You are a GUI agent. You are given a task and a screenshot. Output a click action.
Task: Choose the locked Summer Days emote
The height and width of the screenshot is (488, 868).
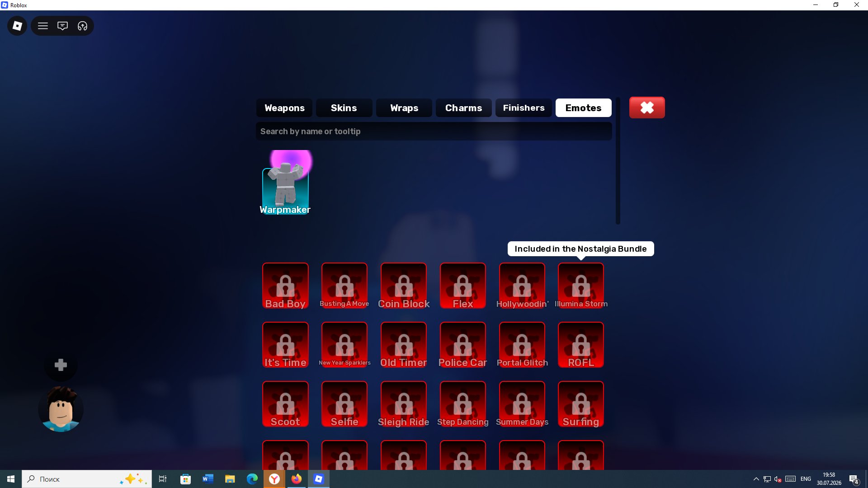click(x=522, y=404)
